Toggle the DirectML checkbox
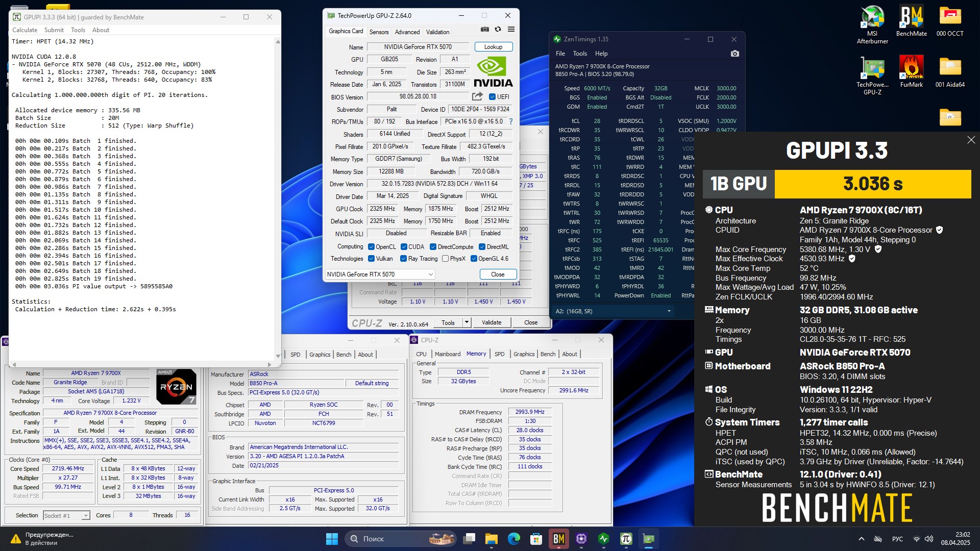The width and height of the screenshot is (980, 551). [482, 247]
